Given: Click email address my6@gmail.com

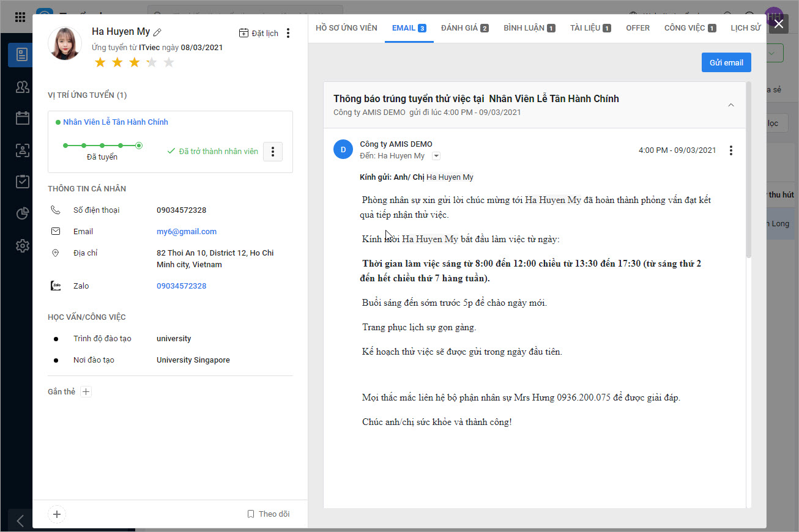Looking at the screenshot, I should (187, 232).
